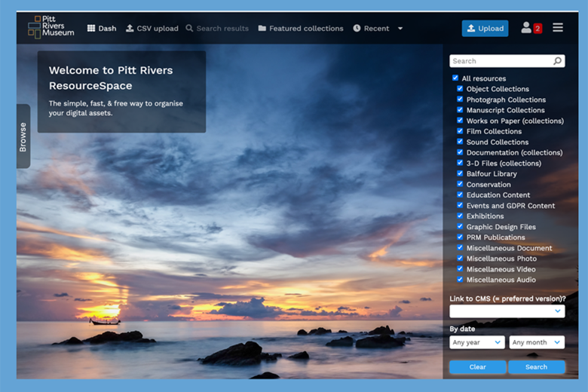Viewport: 588px width, 392px height.
Task: Toggle the Film Collections checkbox
Action: click(460, 131)
